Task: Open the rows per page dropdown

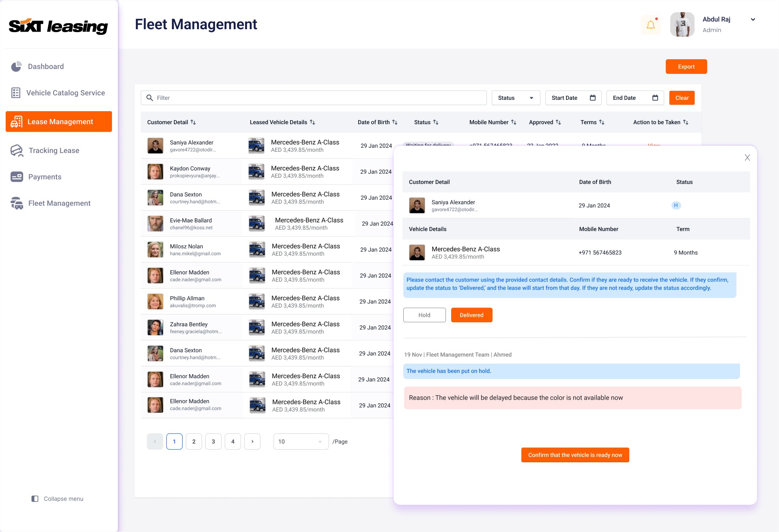Action: point(301,442)
